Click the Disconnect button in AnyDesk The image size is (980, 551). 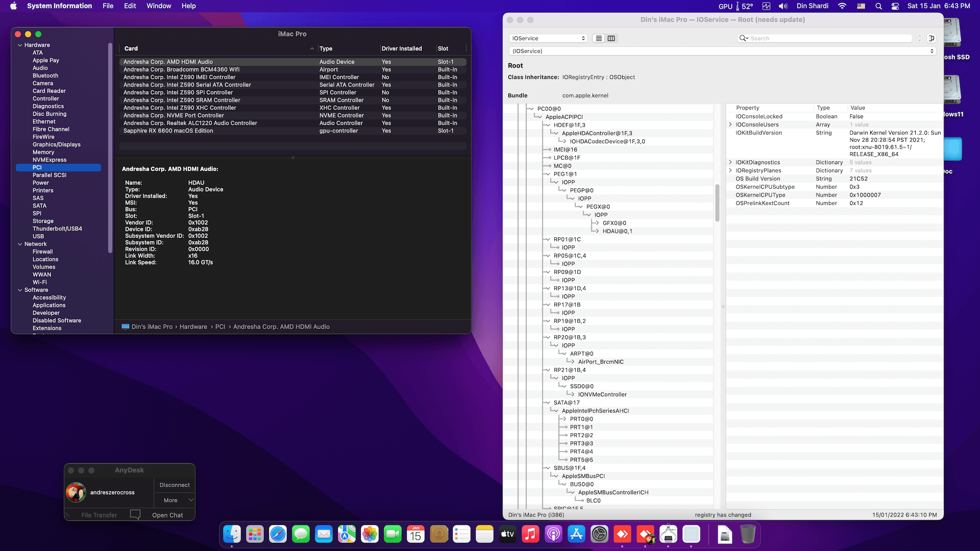[174, 485]
